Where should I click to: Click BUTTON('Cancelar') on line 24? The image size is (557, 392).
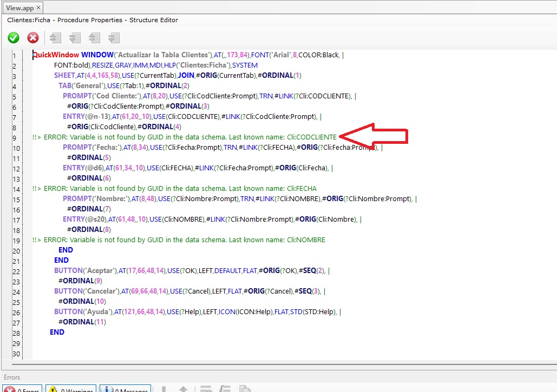pos(87,291)
